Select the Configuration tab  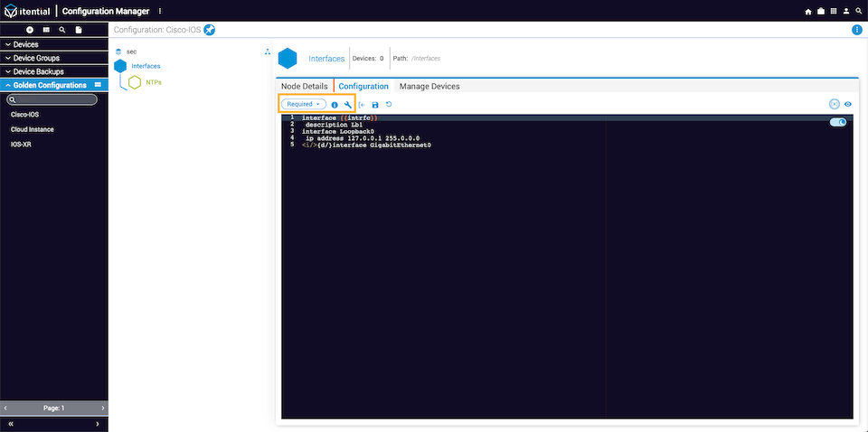(363, 86)
